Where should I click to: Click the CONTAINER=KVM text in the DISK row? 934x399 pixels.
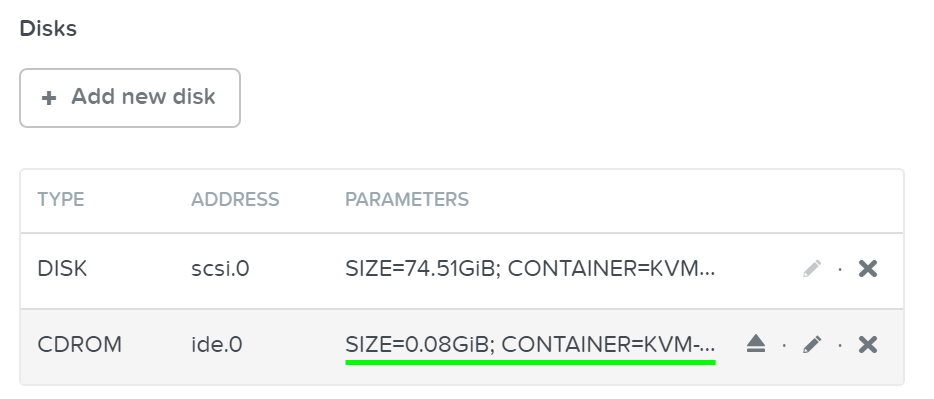(x=611, y=269)
